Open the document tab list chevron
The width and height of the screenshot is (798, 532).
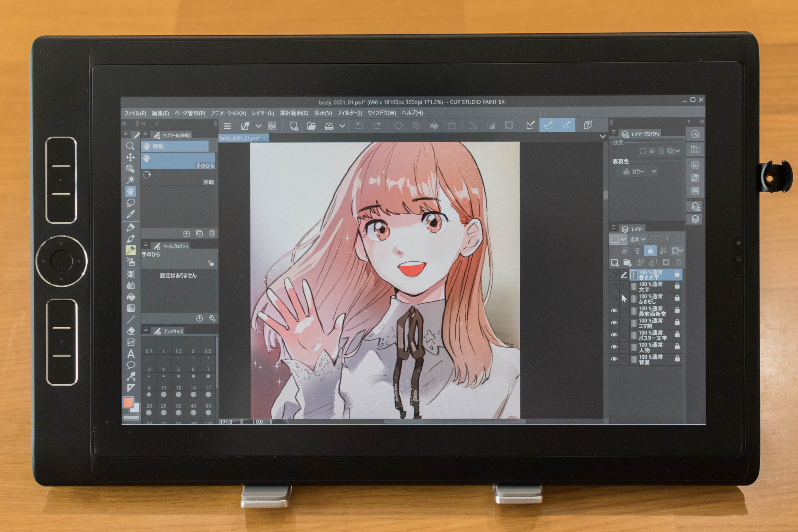pyautogui.click(x=603, y=137)
